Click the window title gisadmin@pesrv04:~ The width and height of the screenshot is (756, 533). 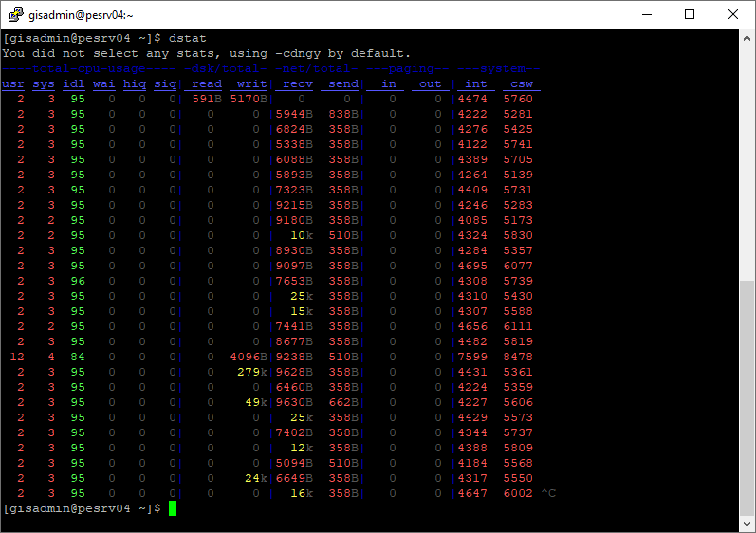click(x=81, y=15)
